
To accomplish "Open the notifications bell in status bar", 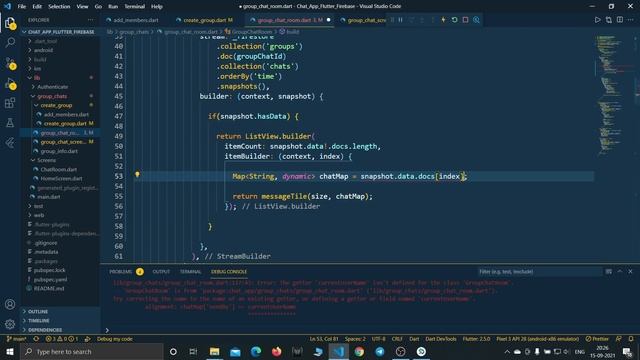I will tap(631, 339).
